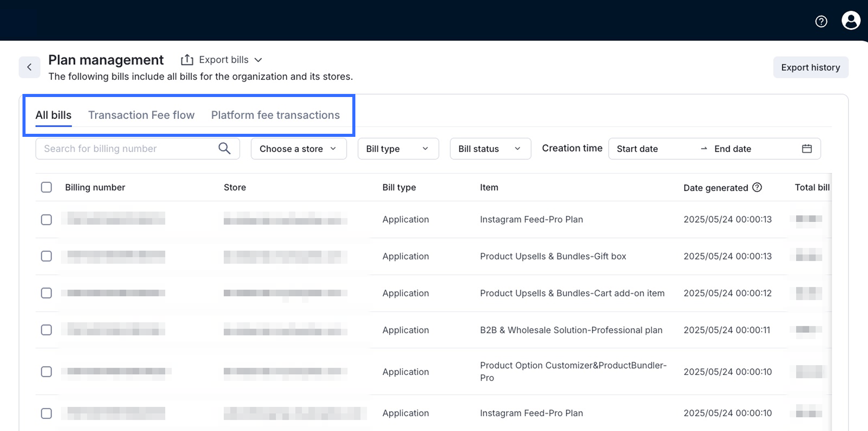Open the user account profile icon
This screenshot has width=868, height=431.
[x=851, y=21]
